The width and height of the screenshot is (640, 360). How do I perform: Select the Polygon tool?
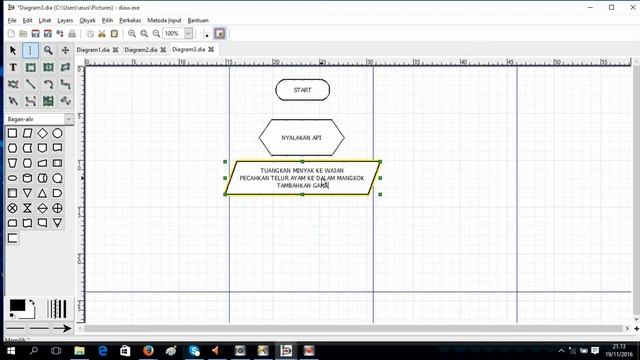[65, 67]
